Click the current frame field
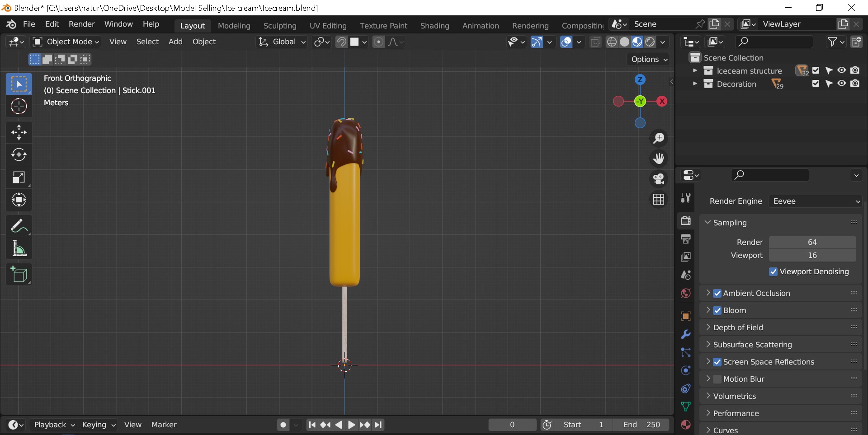868x435 pixels. (x=512, y=425)
